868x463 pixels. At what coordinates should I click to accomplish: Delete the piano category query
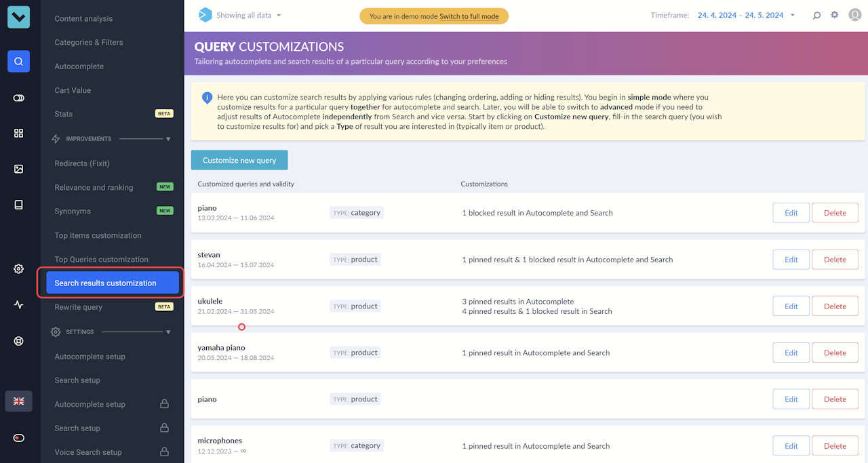click(x=835, y=213)
